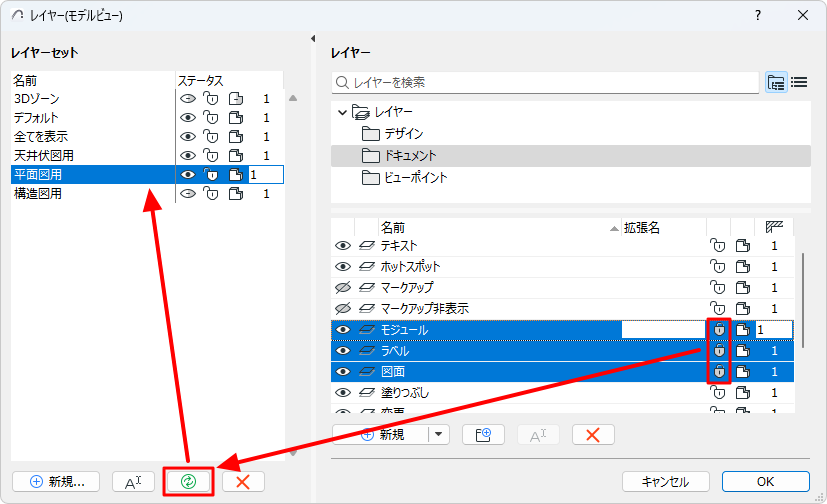Click lock status icon of 平面図用 layer set
Viewport: 827px width, 504px height.
pos(211,175)
